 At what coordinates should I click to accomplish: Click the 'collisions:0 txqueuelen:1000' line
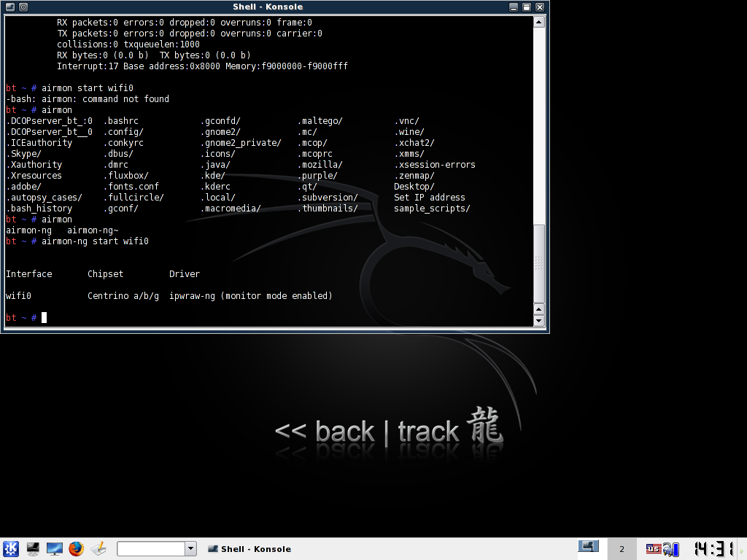[x=128, y=44]
